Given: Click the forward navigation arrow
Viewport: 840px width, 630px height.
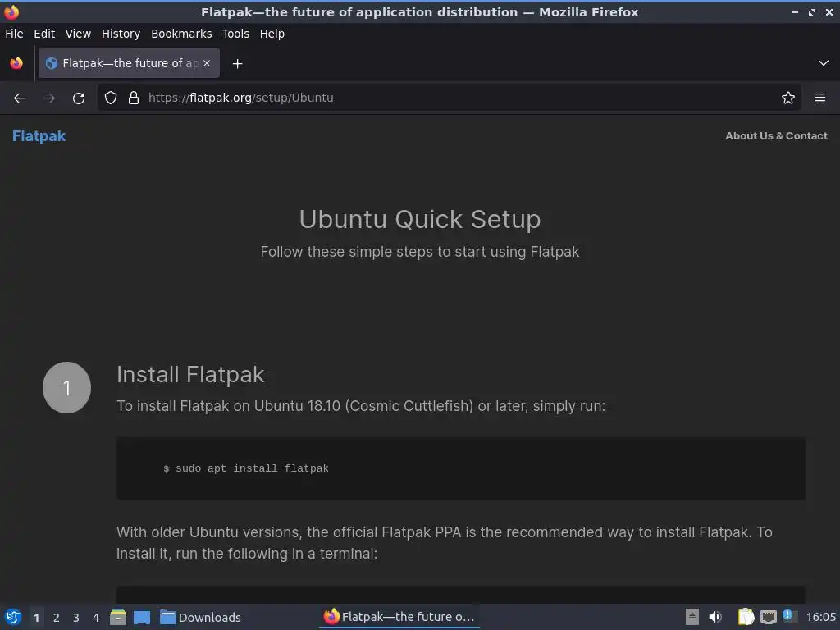Looking at the screenshot, I should [49, 98].
